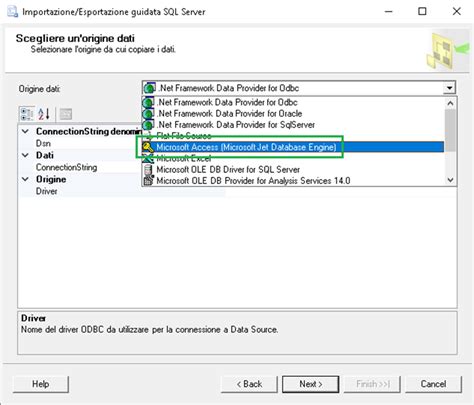This screenshot has width=474, height=405.
Task: Click the Alphabetical sort icon
Action: click(x=44, y=114)
